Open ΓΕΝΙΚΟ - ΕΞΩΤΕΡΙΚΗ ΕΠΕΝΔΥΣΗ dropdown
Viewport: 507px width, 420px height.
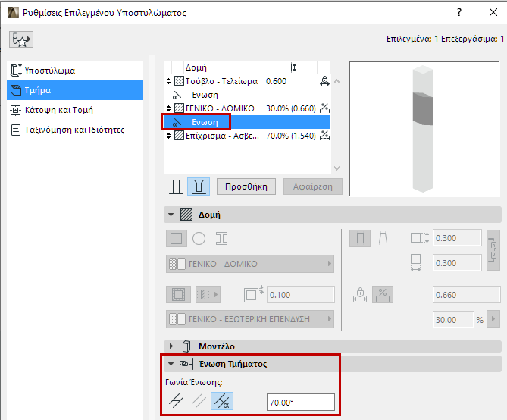(250, 319)
